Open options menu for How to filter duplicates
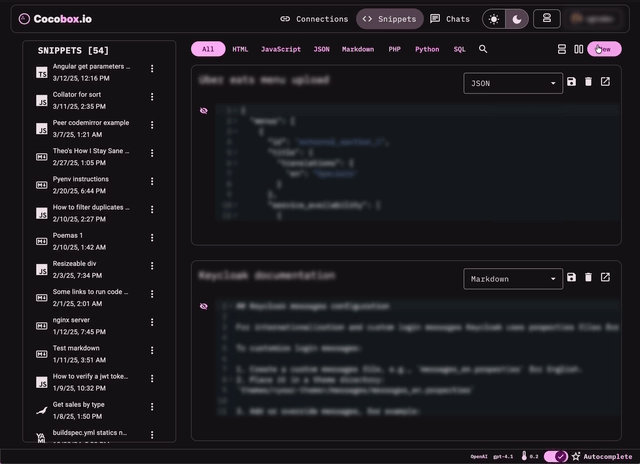Screen dimensions: 640x464 152,209
